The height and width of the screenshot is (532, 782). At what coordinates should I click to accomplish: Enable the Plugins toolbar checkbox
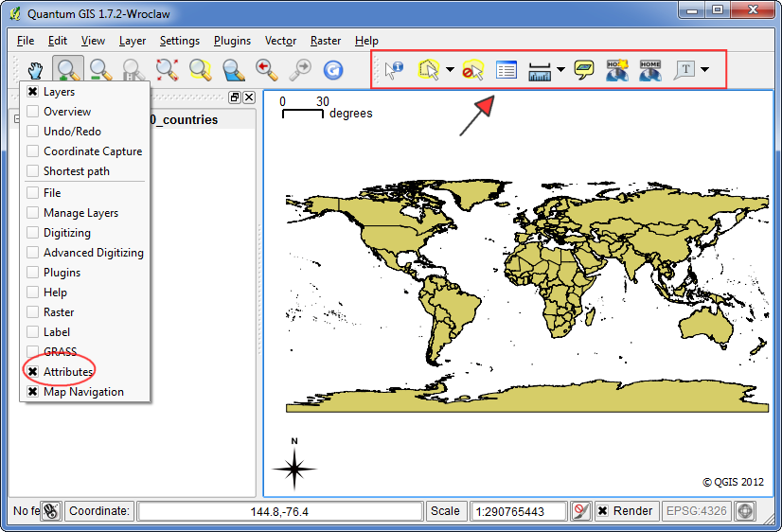point(32,273)
